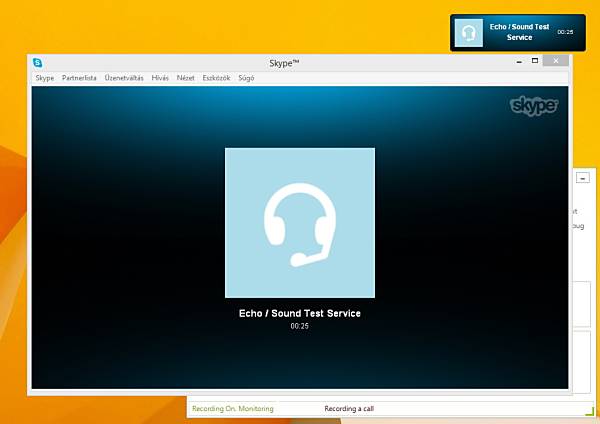Maximize the Skype window
600x424 pixels.
click(535, 60)
